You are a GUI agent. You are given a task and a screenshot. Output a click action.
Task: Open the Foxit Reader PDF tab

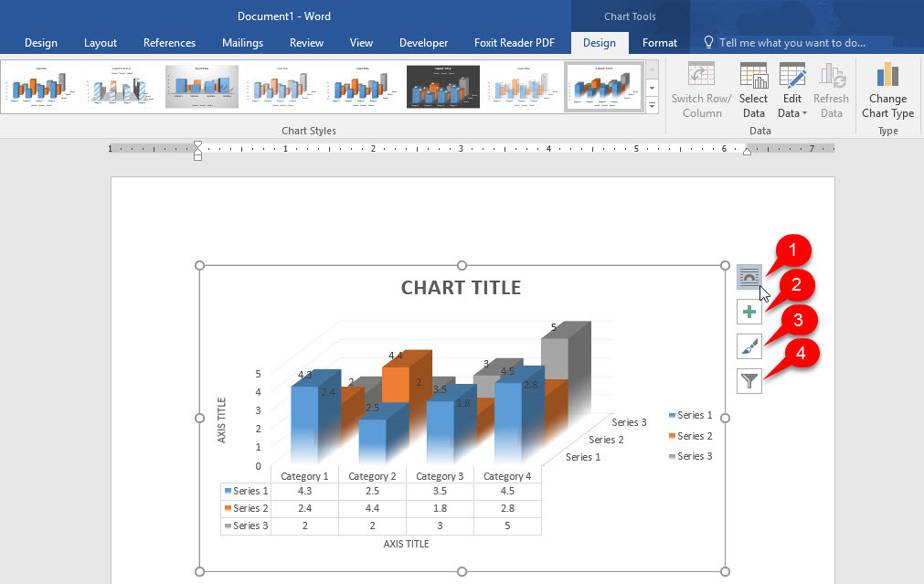pyautogui.click(x=514, y=43)
